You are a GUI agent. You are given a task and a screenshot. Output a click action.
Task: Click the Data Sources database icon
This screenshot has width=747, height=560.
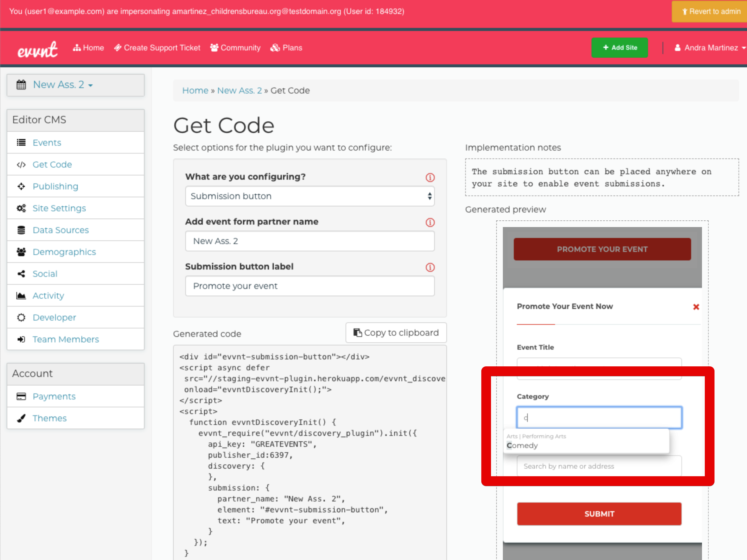point(21,230)
